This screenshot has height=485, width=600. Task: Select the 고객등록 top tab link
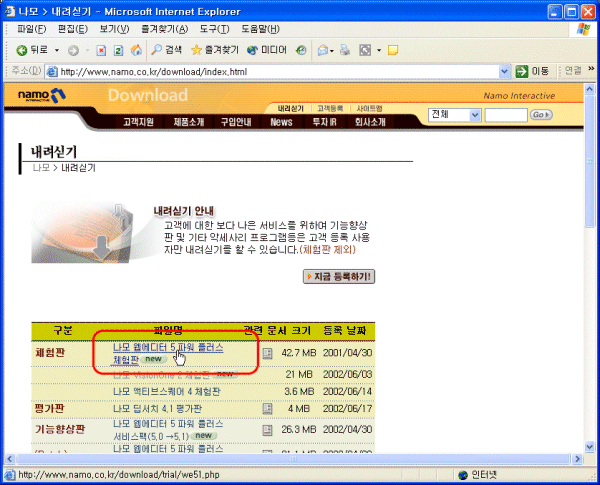tap(330, 109)
